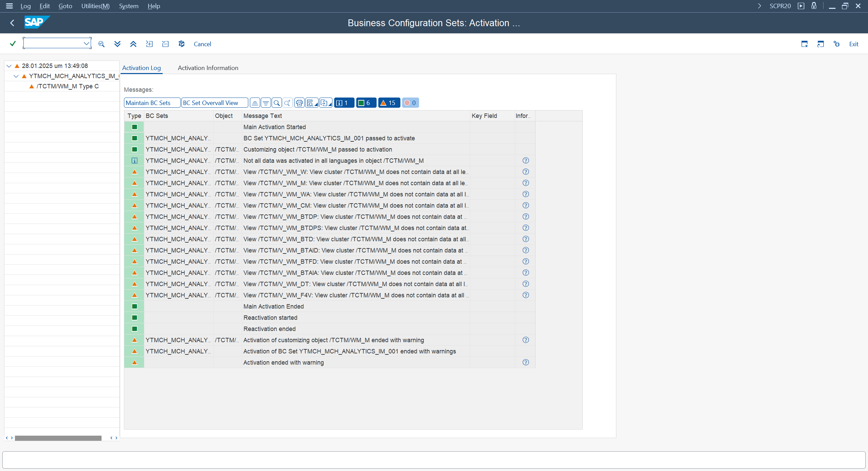Toggle the warning messages filter showing 15
868x471 pixels.
(388, 103)
